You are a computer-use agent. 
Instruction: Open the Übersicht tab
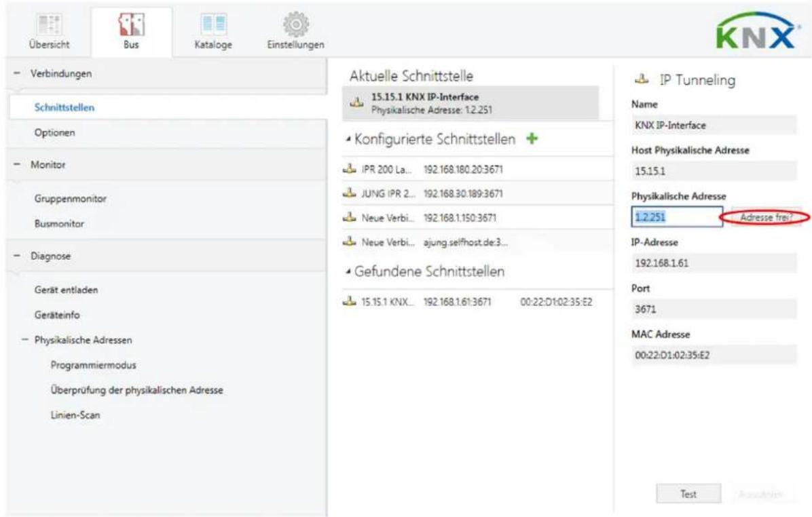49,32
